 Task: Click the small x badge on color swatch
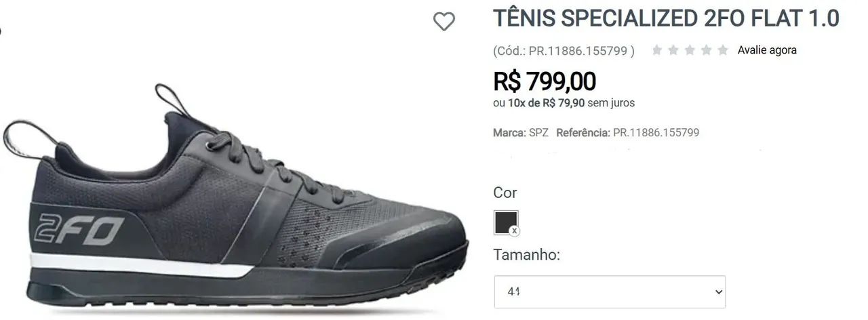point(515,231)
